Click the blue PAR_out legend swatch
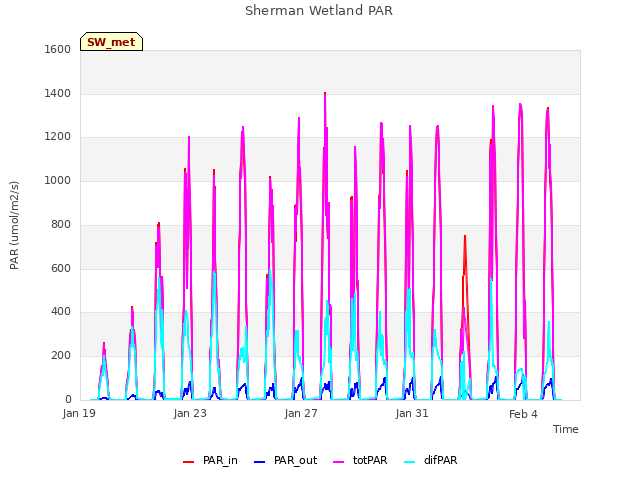The image size is (640, 480). point(259,462)
